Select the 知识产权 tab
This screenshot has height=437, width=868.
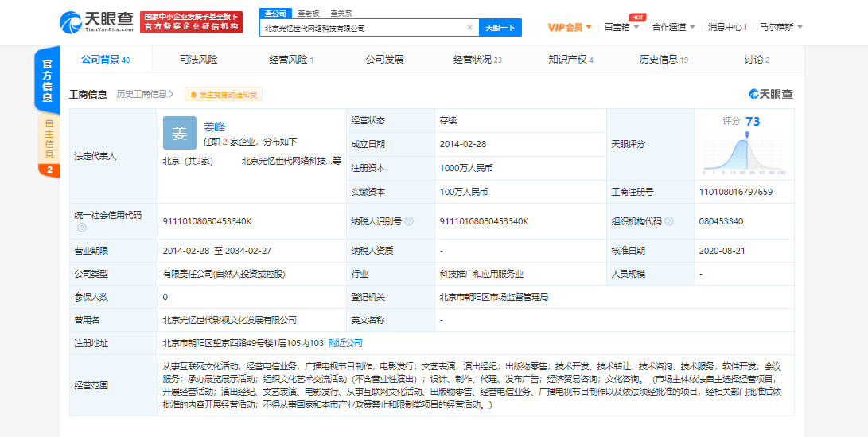coord(570,60)
